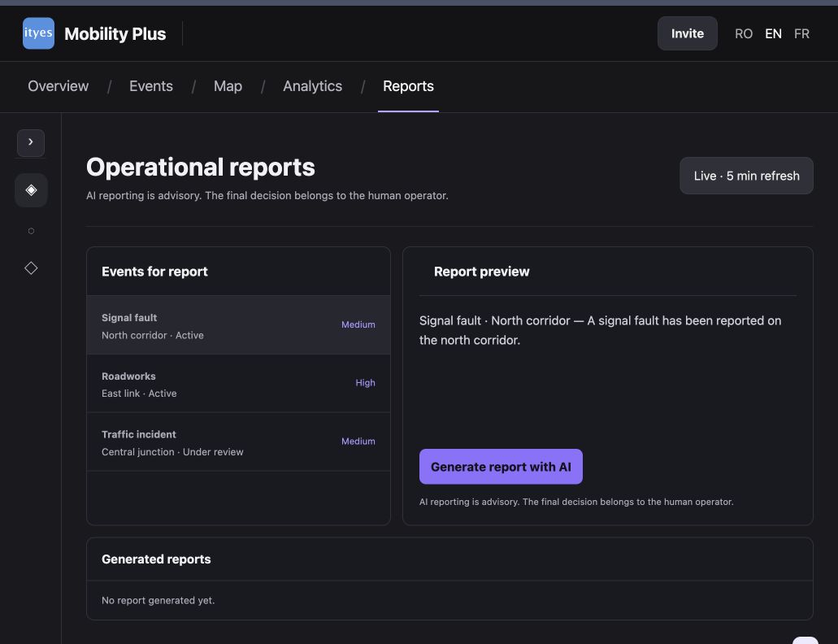Click the High badge on Roadworks
This screenshot has height=644, width=838.
(x=365, y=383)
